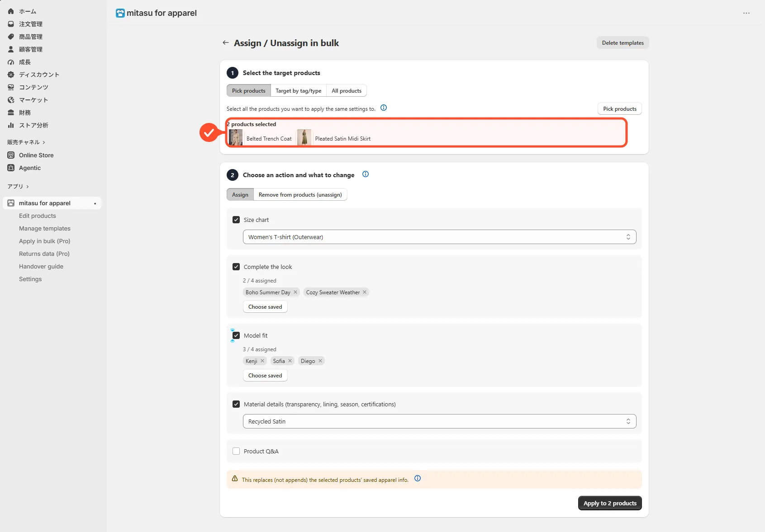Screen dimensions: 765x532
Task: Expand the apps section chevron
Action: point(28,187)
